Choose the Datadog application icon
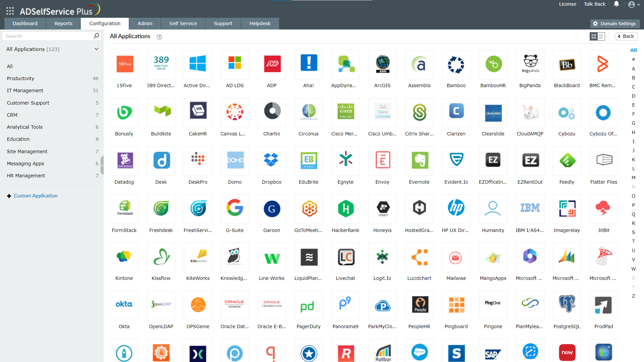Screen dimensions: 644x362 [124, 161]
